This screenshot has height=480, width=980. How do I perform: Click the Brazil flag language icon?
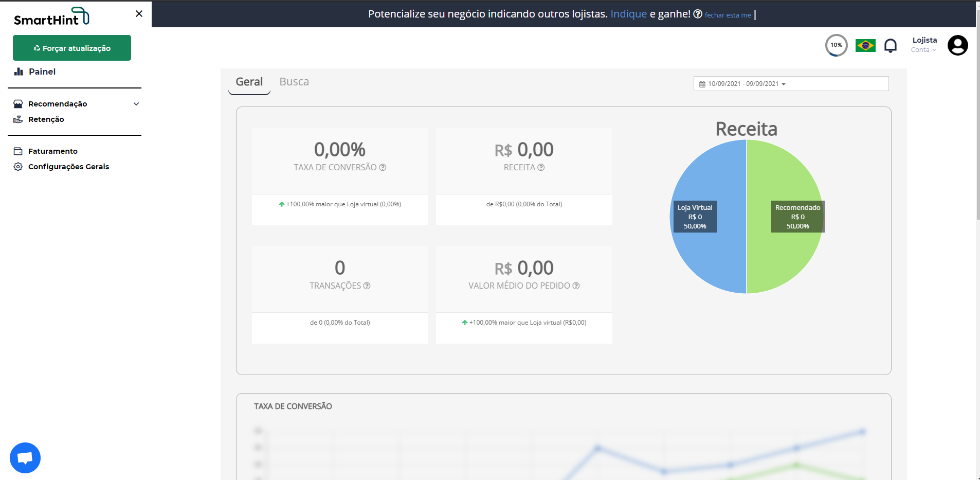[865, 45]
